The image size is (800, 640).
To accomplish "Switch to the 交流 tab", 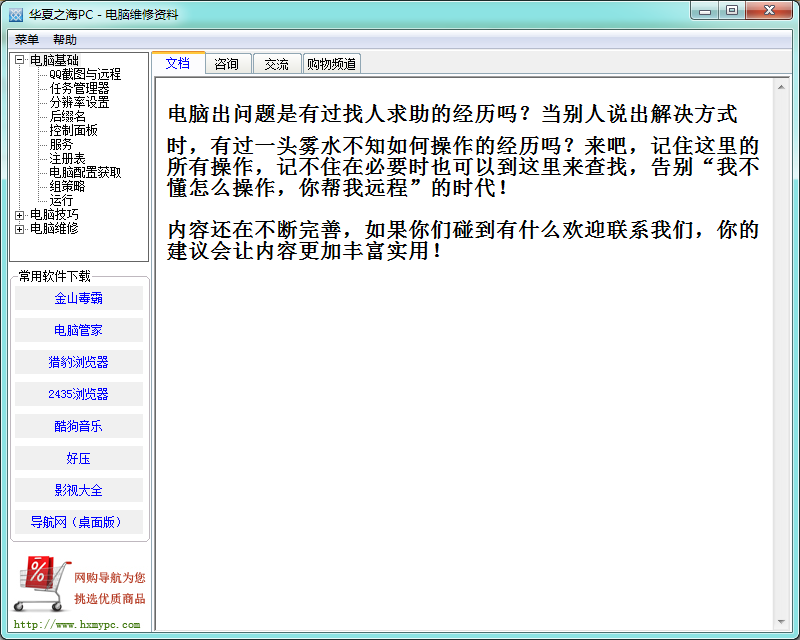I will pos(277,64).
